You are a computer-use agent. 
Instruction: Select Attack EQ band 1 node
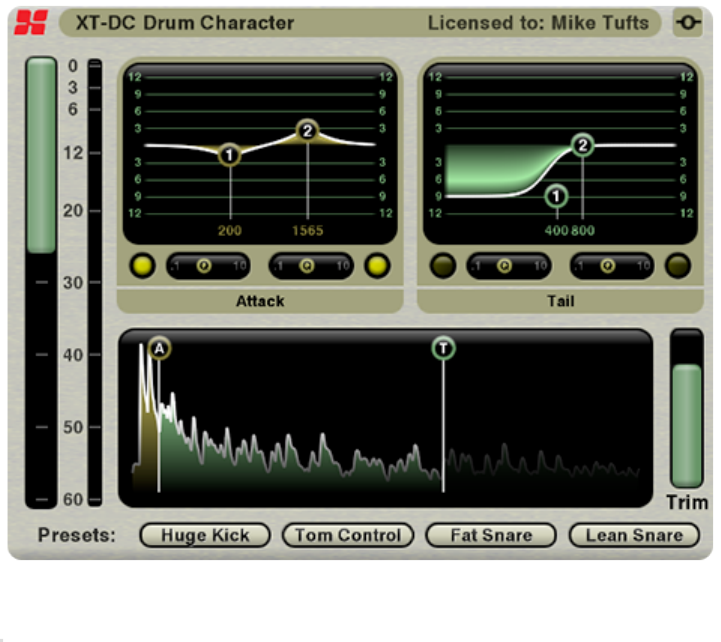pos(229,155)
